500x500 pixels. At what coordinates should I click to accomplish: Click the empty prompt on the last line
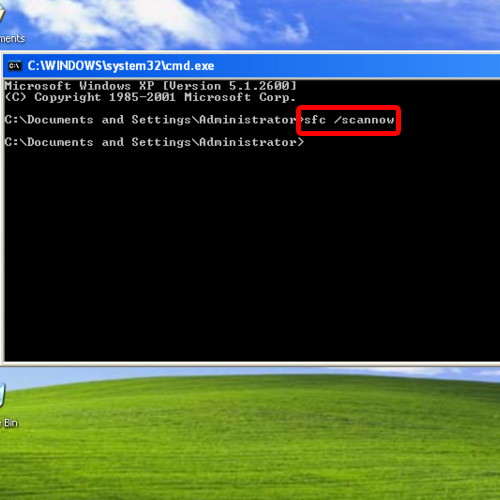pos(154,142)
